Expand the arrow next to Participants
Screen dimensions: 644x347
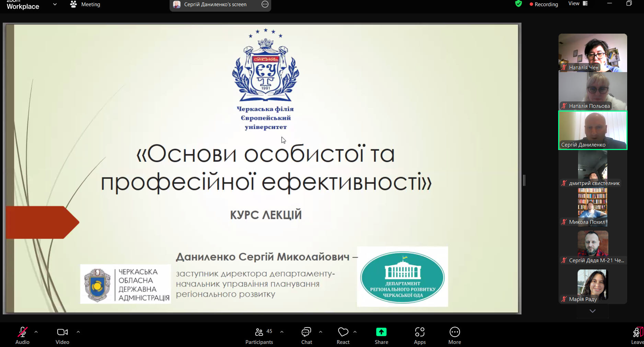[282, 332]
